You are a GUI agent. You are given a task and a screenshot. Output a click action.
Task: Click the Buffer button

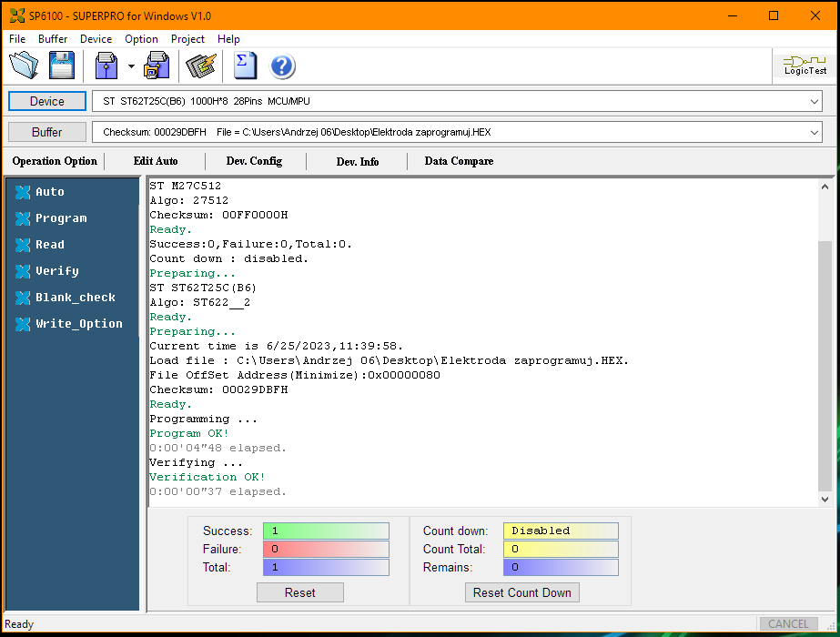pos(47,132)
